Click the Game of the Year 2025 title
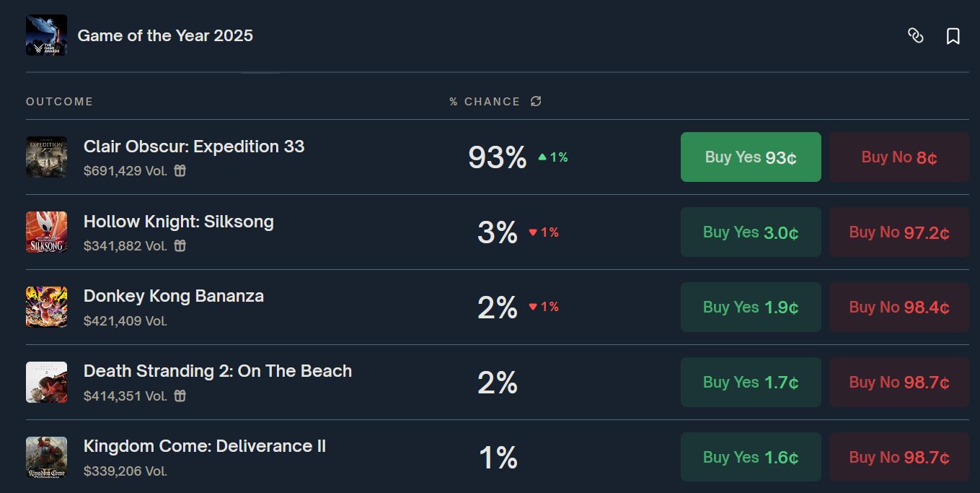The height and width of the screenshot is (493, 980). click(165, 35)
